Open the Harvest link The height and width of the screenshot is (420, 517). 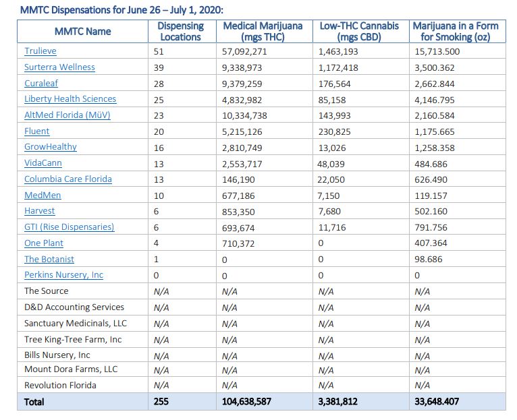click(x=40, y=211)
